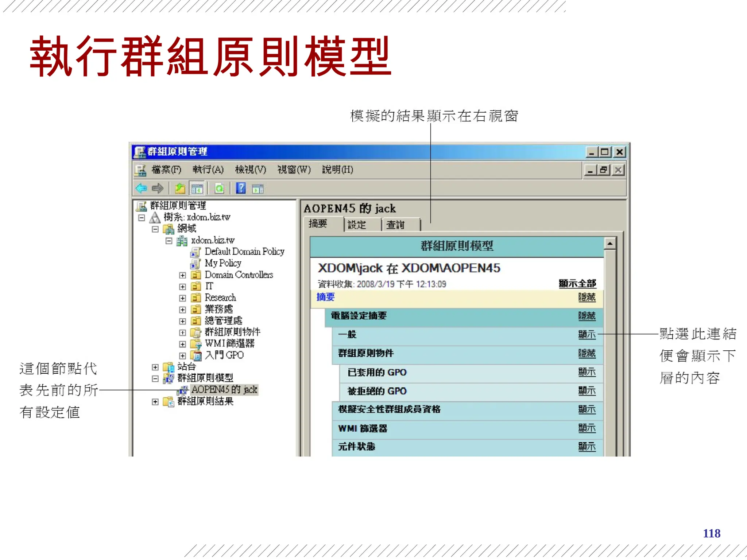Click the 顯示全部 link
The height and width of the screenshot is (560, 747).
[x=577, y=283]
